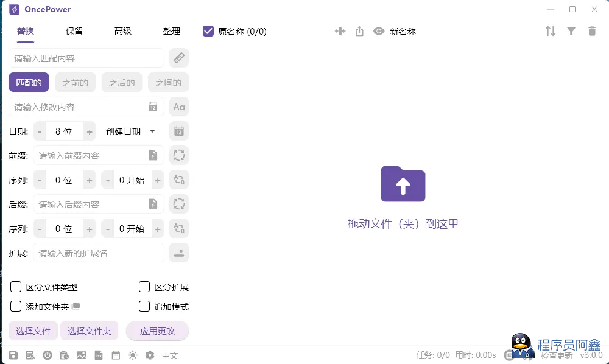Image resolution: width=609 pixels, height=364 pixels.
Task: Toggle the eye icon next to 新名称
Action: (379, 31)
